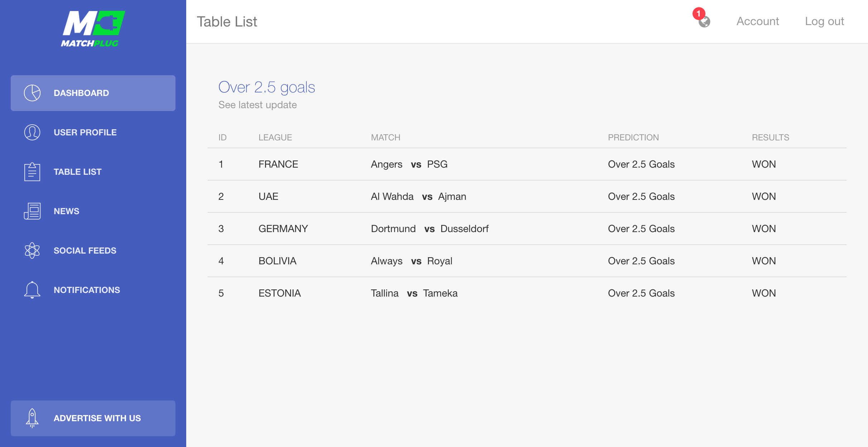Select the Dortmund vs Dusseldorf match row
Image resolution: width=868 pixels, height=447 pixels.
click(527, 229)
